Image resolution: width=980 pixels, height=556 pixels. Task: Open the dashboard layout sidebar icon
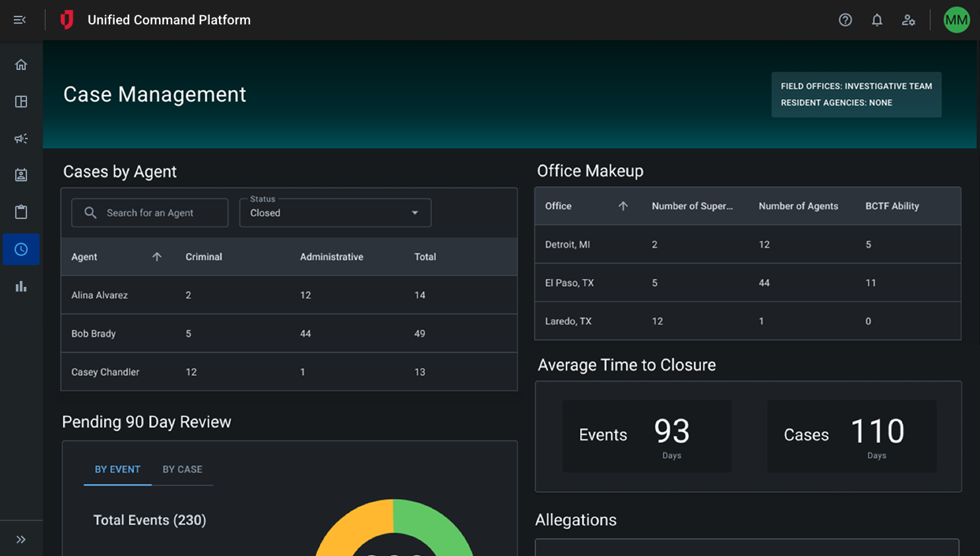point(21,102)
